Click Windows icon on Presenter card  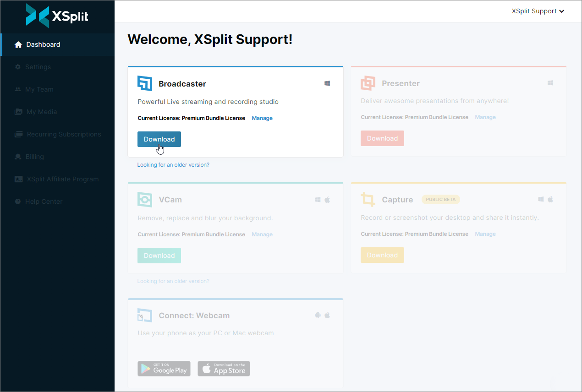pyautogui.click(x=550, y=83)
